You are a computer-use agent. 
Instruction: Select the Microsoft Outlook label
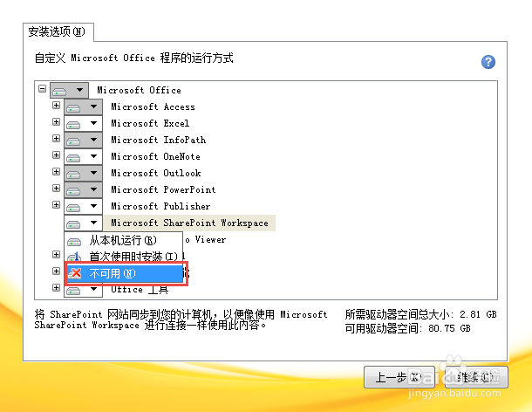156,173
